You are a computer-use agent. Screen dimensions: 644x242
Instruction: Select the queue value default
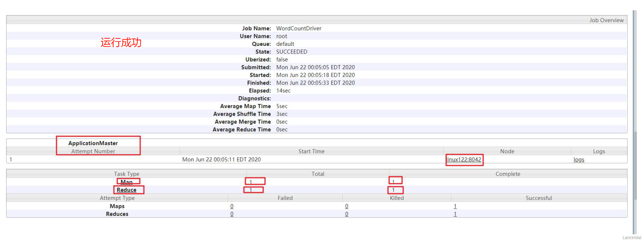point(285,44)
